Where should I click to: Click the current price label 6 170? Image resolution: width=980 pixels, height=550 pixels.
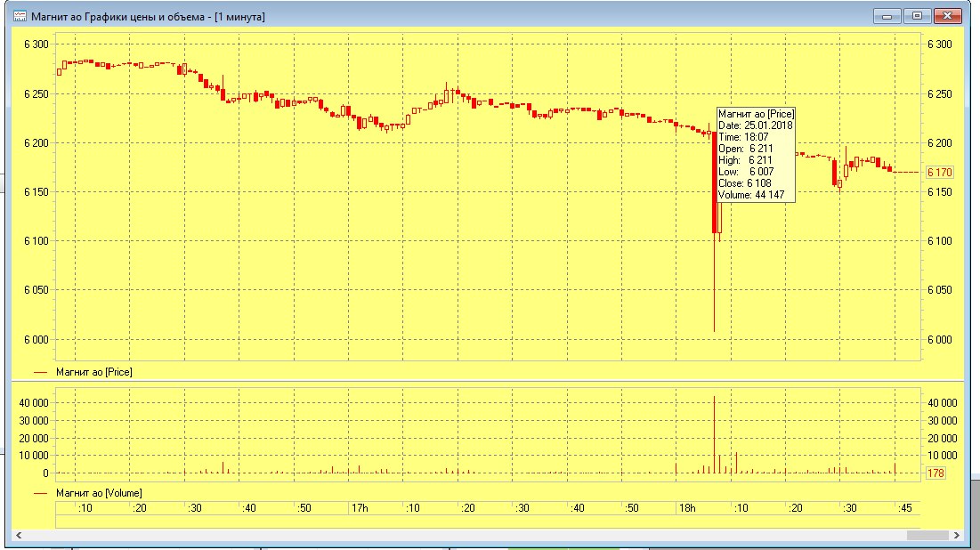(x=939, y=172)
